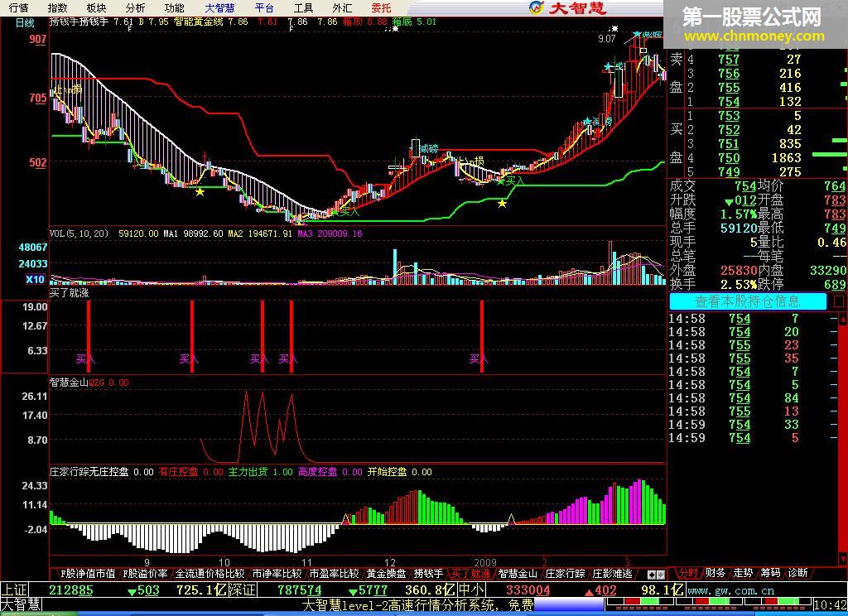The height and width of the screenshot is (616, 848).
Task: Open the 工具 menu
Action: (303, 7)
